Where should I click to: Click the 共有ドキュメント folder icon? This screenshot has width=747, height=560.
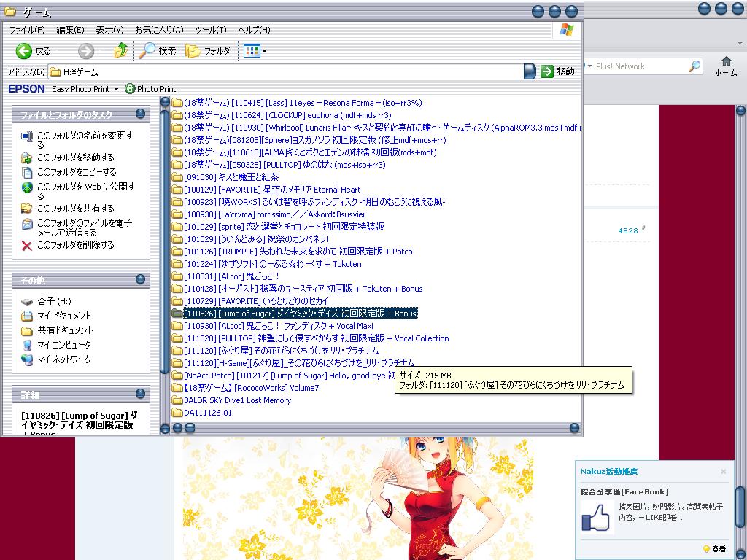tap(27, 330)
